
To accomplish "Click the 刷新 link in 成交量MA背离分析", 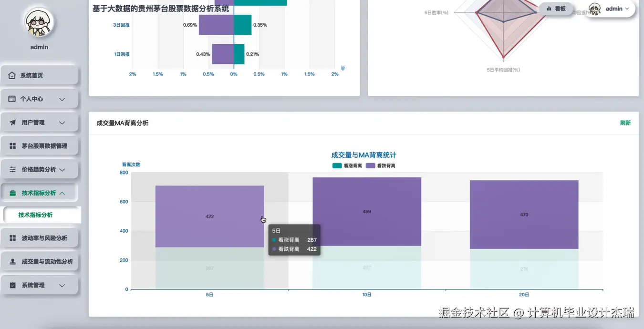I will (625, 123).
